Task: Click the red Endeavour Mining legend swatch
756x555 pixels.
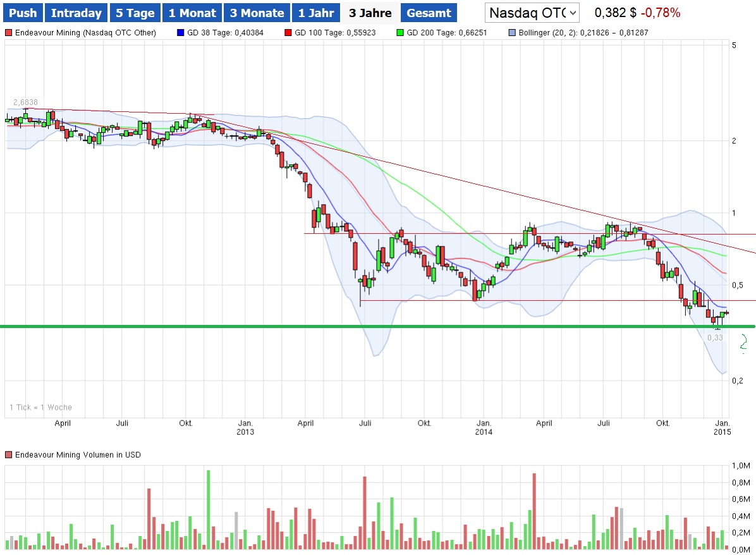Action: [x=8, y=33]
